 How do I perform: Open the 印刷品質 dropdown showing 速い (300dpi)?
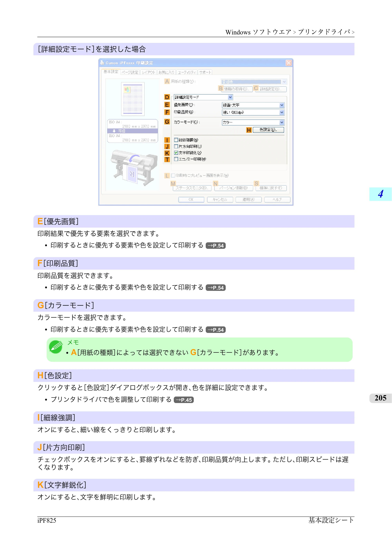tap(253, 112)
